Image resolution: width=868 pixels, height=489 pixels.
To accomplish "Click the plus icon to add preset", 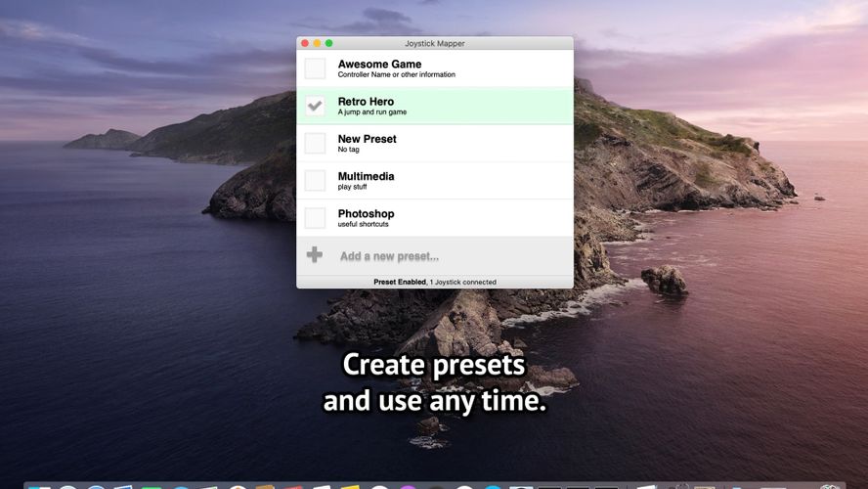I will pos(315,254).
